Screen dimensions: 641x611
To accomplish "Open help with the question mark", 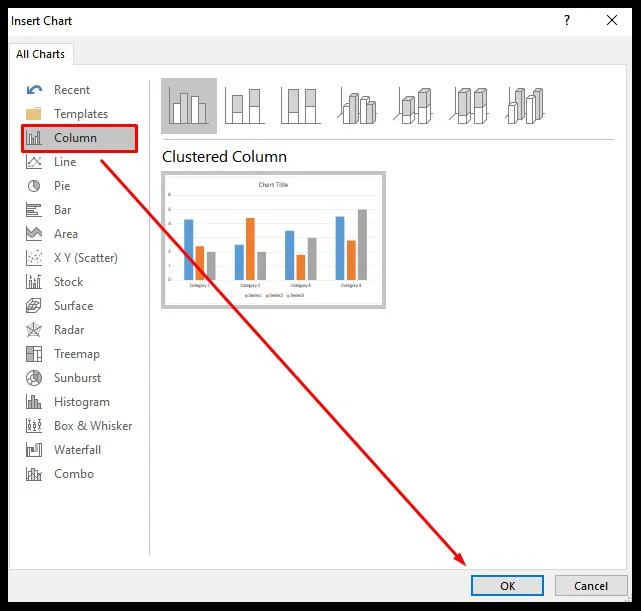I will point(567,20).
